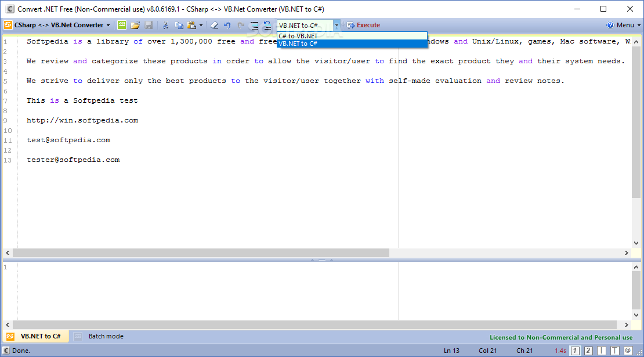Toggle the '@' status bar button
Viewport: 644px width, 357px height.
click(628, 351)
